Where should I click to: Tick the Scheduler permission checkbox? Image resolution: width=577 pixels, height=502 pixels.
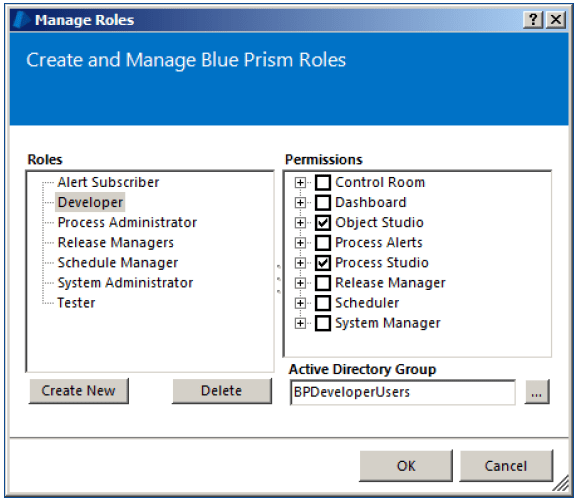pos(323,303)
